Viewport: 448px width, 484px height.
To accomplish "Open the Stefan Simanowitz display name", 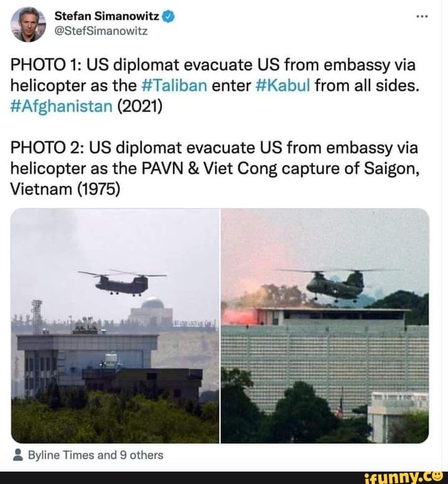I will pos(107,16).
